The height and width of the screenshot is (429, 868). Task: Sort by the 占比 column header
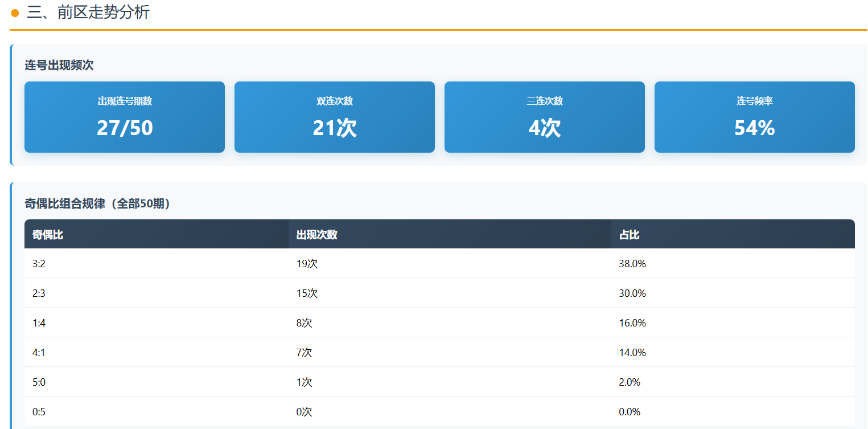(629, 234)
